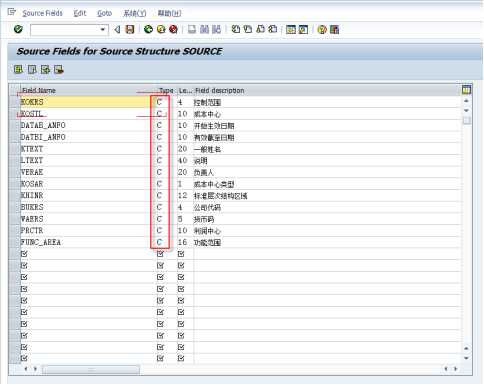
Task: Click the KOKRS field name cell
Action: pyautogui.click(x=86, y=102)
